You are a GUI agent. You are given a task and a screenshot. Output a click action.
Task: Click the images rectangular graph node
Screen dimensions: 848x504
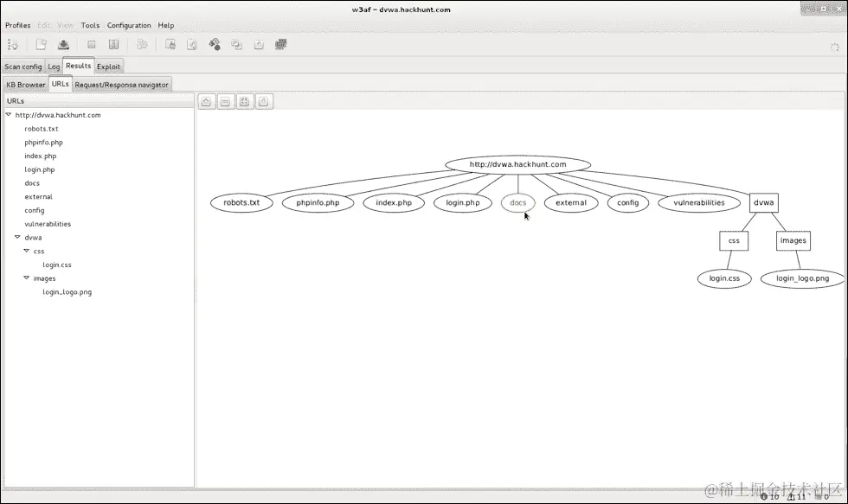tap(793, 240)
